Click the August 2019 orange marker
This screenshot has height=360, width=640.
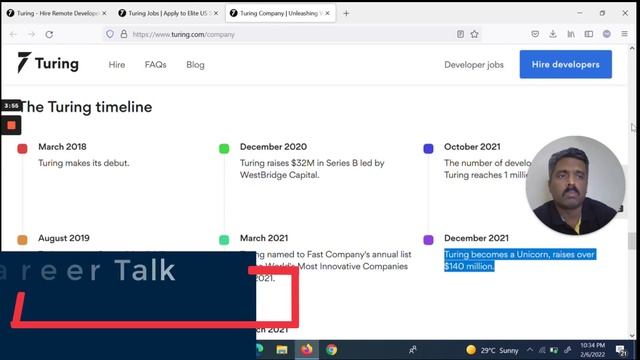22,240
